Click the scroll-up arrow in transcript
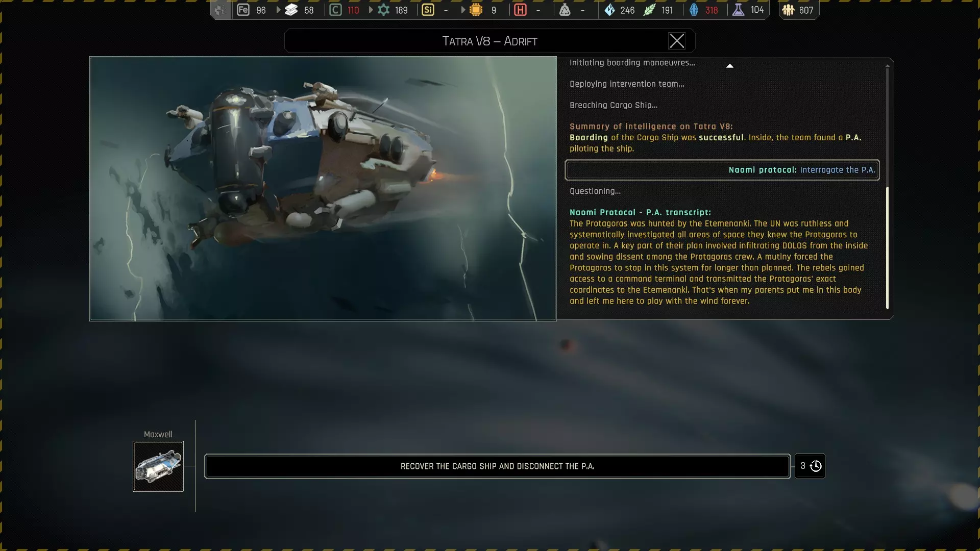 click(729, 66)
